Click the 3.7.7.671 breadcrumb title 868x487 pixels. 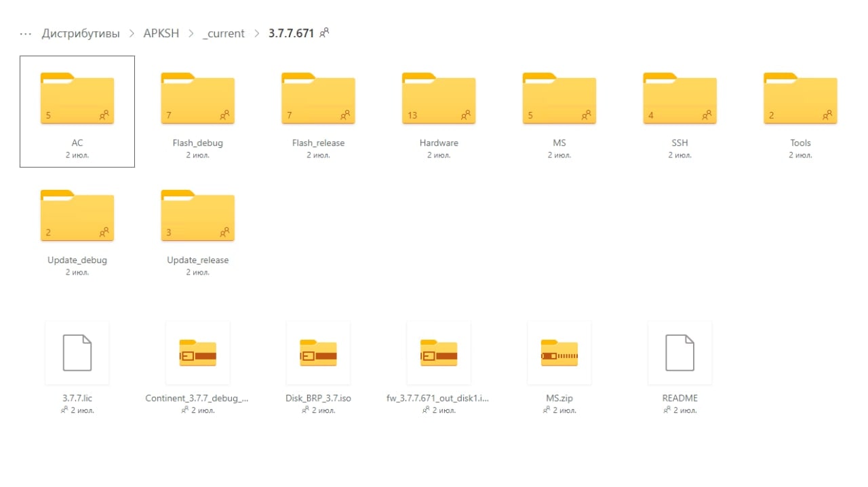pyautogui.click(x=291, y=33)
